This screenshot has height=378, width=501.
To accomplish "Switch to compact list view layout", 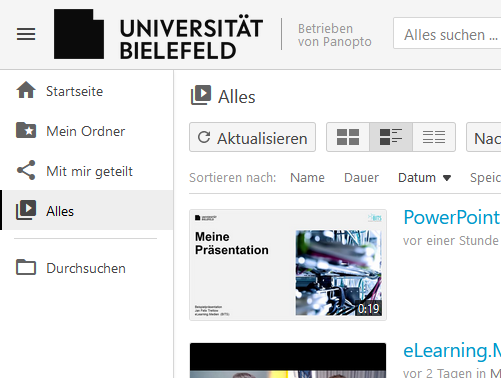I will [x=434, y=137].
